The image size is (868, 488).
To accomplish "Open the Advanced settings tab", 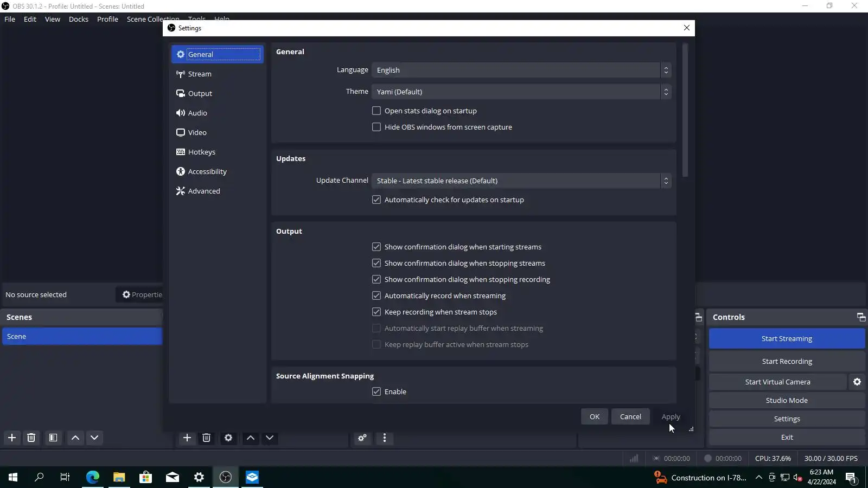I will pyautogui.click(x=218, y=191).
